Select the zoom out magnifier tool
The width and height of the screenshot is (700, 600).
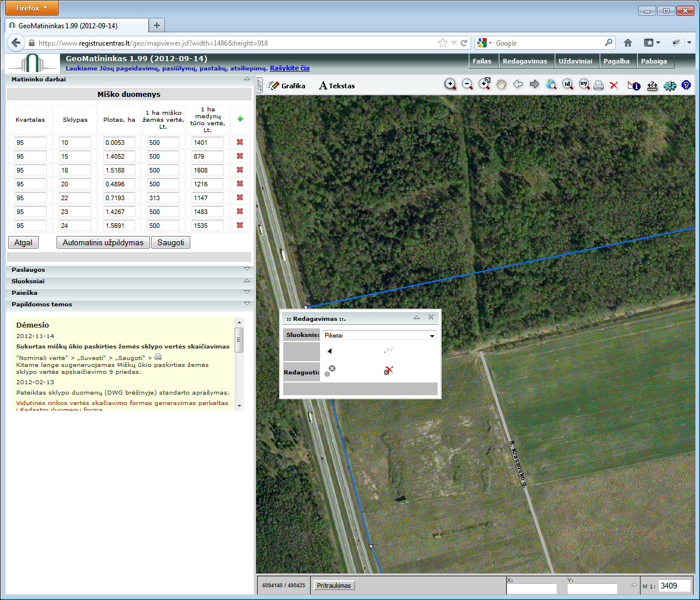click(x=468, y=85)
